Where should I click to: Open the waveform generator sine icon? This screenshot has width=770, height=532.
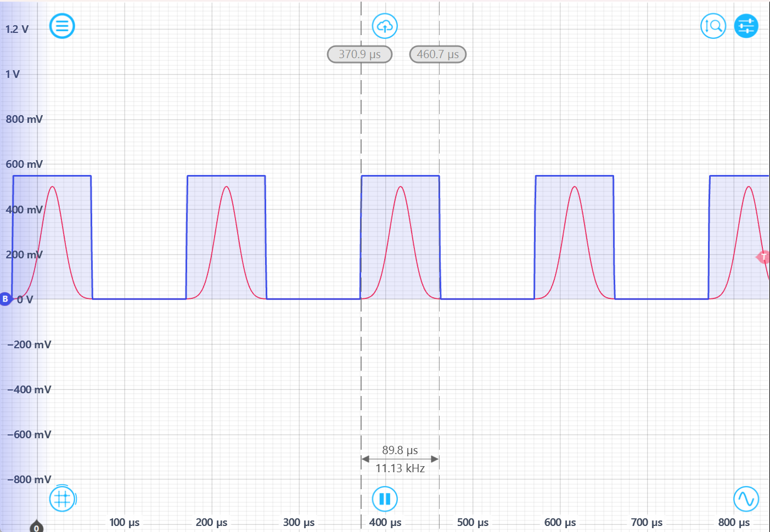tap(746, 499)
